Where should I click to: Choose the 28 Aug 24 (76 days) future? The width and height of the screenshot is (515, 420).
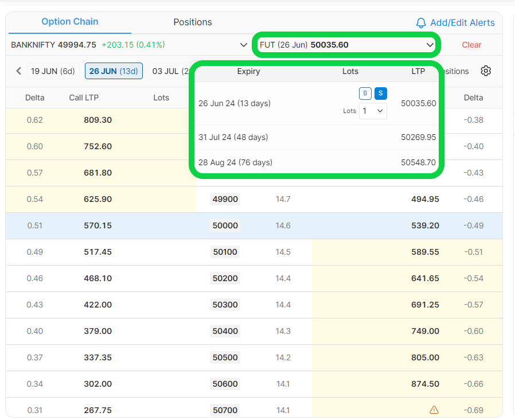pyautogui.click(x=317, y=162)
